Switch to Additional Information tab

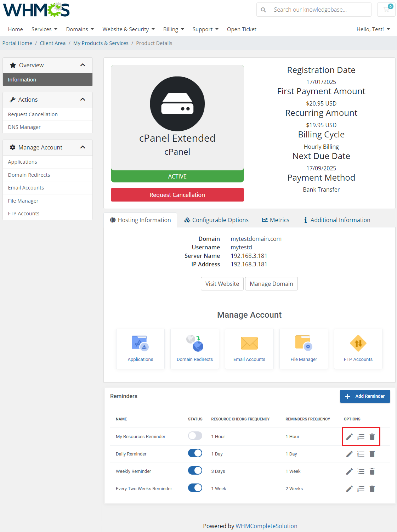[337, 220]
